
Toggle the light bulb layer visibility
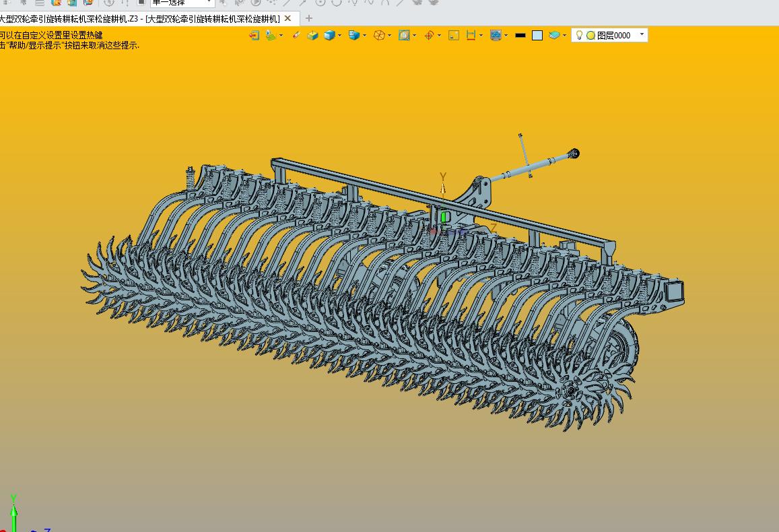coord(579,35)
